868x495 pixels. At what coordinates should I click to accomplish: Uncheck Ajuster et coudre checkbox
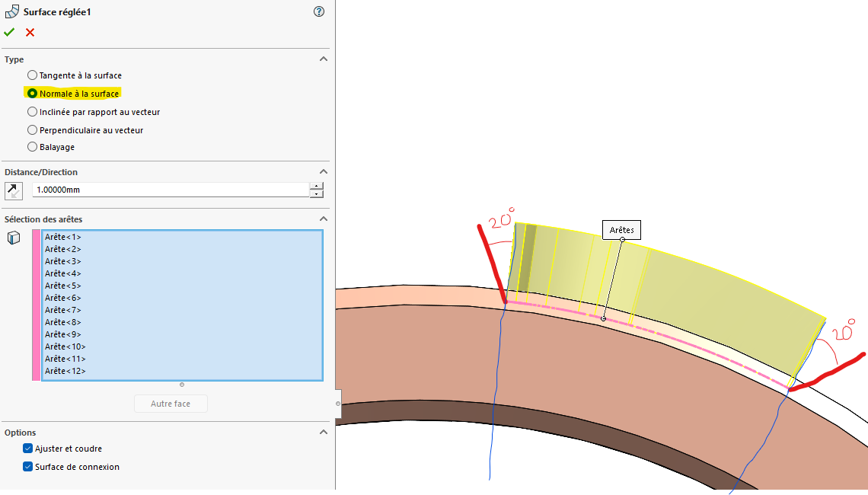click(x=28, y=449)
